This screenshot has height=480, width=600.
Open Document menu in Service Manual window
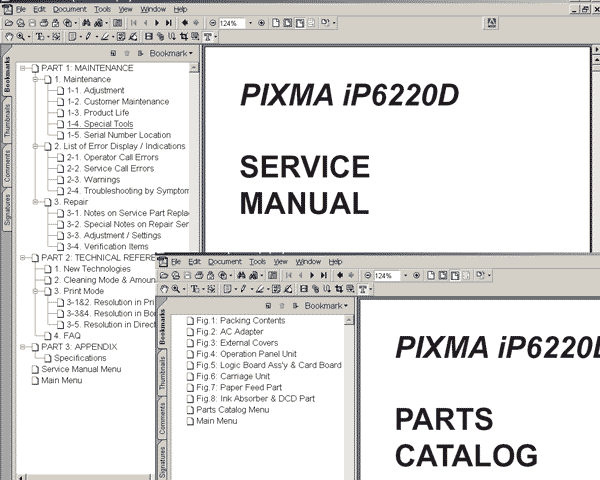point(70,9)
